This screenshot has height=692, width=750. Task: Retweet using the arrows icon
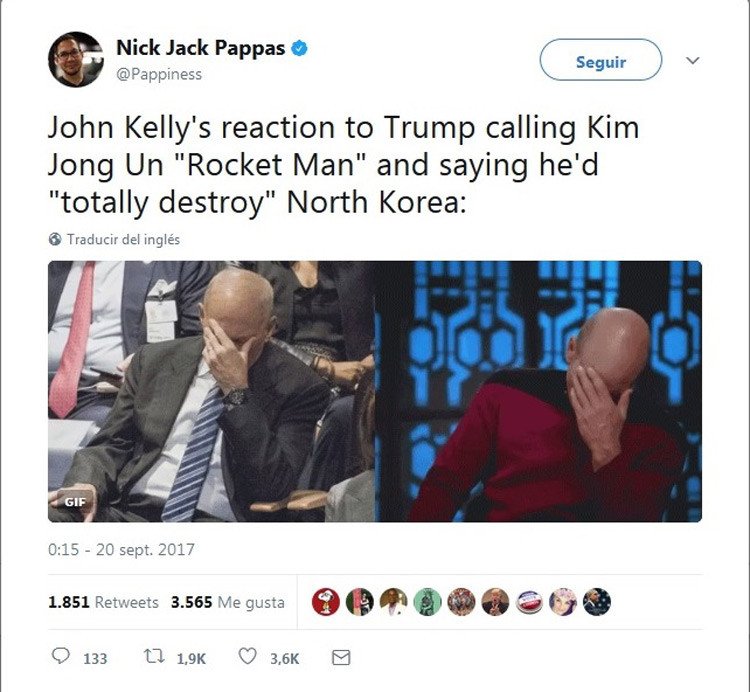pyautogui.click(x=154, y=657)
